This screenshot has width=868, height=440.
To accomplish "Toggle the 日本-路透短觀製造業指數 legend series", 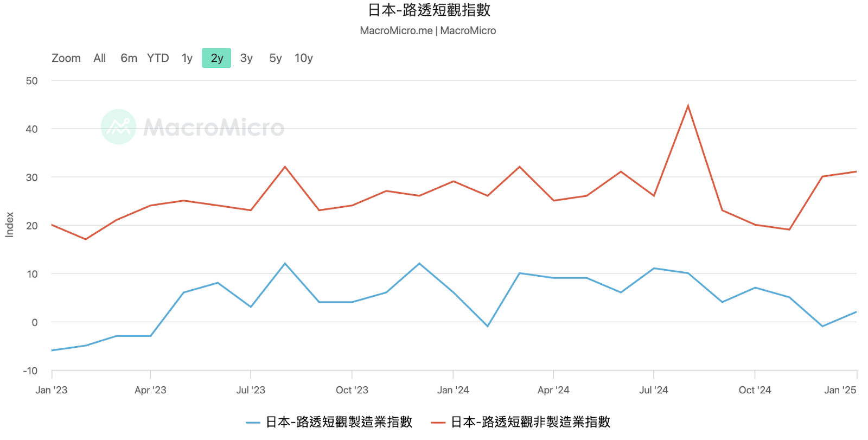I will (x=329, y=422).
